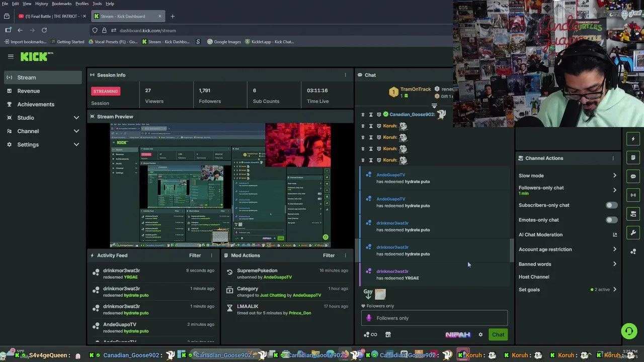Expand the Channel sidebar section
The height and width of the screenshot is (362, 644).
(x=76, y=131)
